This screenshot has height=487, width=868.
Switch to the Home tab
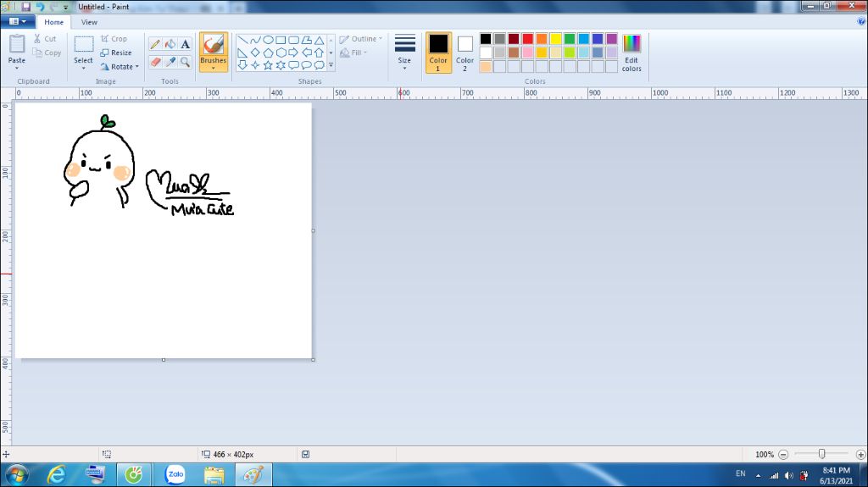click(53, 22)
